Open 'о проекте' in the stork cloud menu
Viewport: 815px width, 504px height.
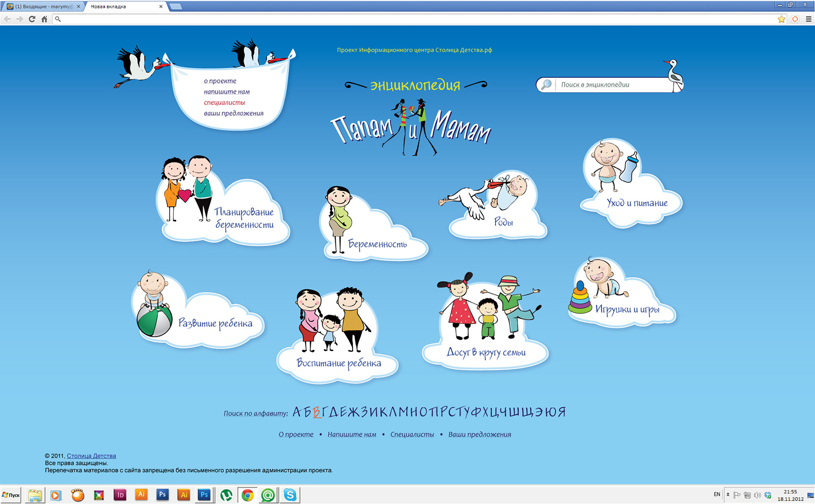220,81
